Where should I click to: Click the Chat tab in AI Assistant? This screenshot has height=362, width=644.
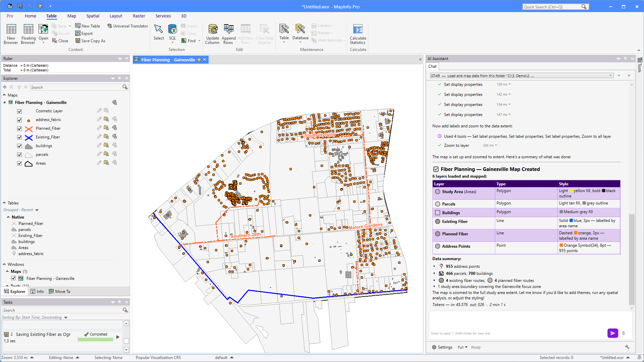point(432,66)
